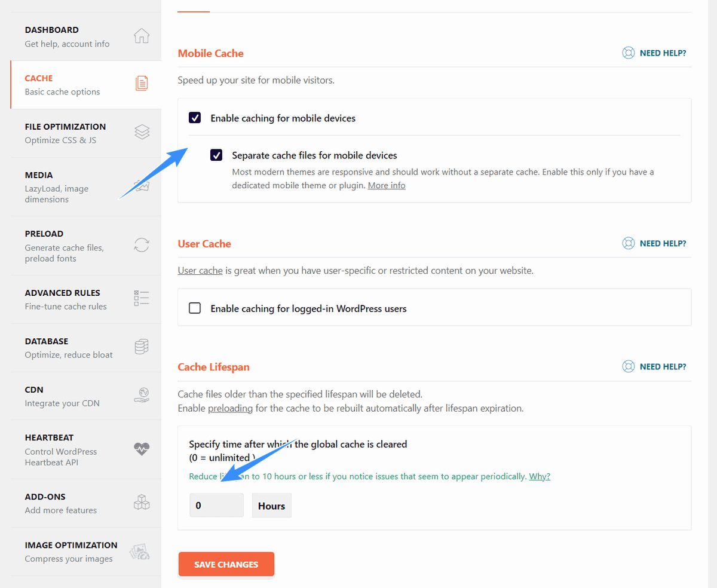Click the lifebuoy icon beside Cache Lifespan
The height and width of the screenshot is (588, 717).
point(628,367)
